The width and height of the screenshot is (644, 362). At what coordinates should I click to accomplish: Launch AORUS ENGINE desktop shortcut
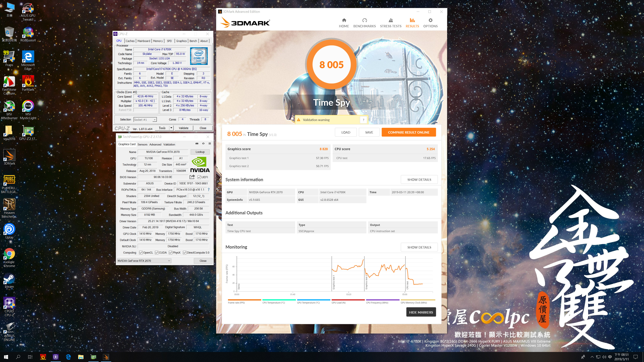click(x=9, y=331)
